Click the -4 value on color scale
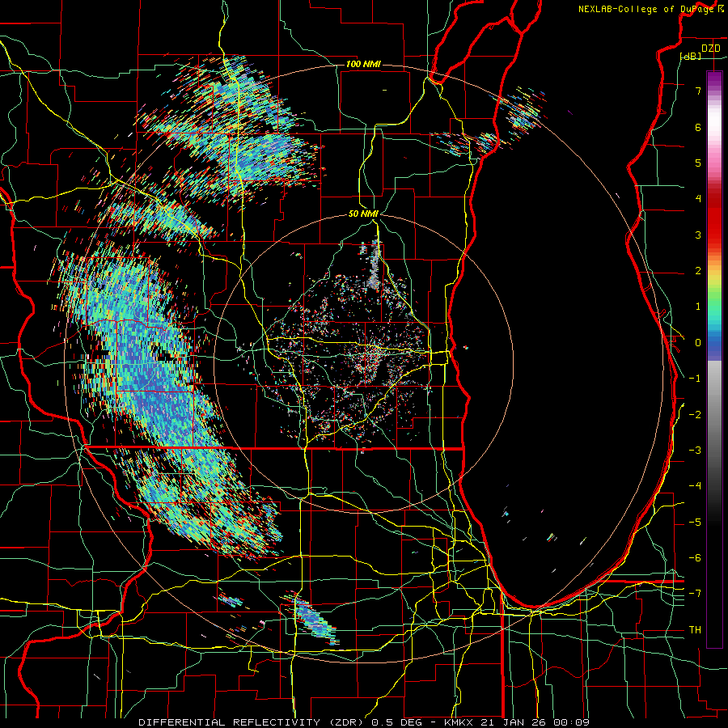Screen dimensions: 728x728 [695, 486]
